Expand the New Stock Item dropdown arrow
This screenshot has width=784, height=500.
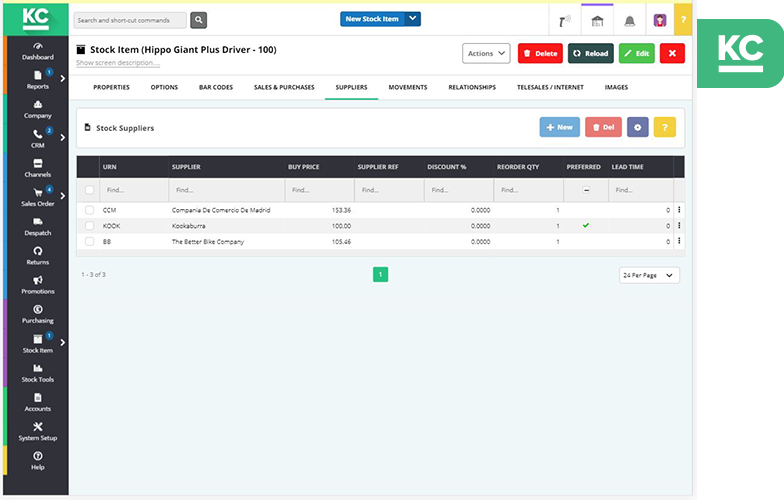(412, 18)
